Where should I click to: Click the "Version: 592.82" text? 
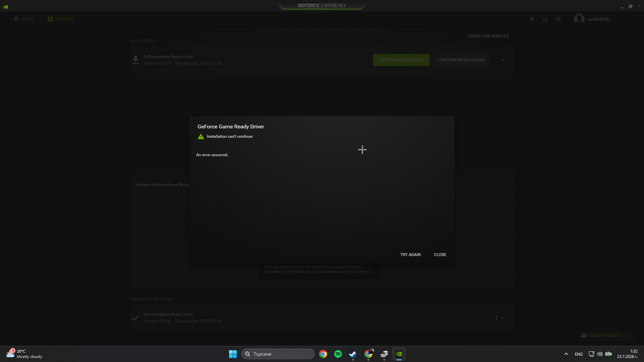click(157, 321)
